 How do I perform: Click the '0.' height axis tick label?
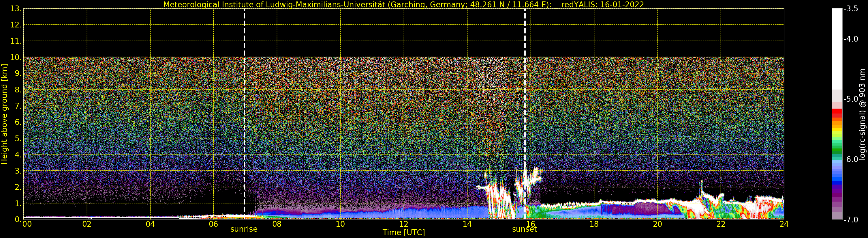click(x=18, y=220)
